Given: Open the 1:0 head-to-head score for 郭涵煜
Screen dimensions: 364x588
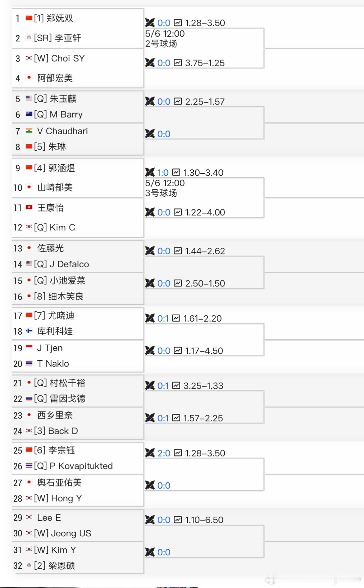Looking at the screenshot, I should (x=163, y=172).
